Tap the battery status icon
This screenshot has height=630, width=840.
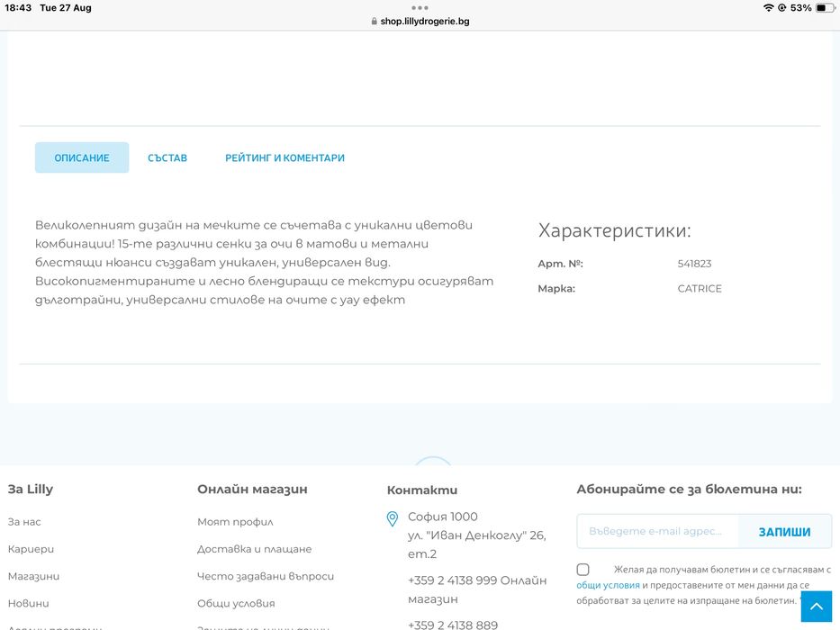825,7
